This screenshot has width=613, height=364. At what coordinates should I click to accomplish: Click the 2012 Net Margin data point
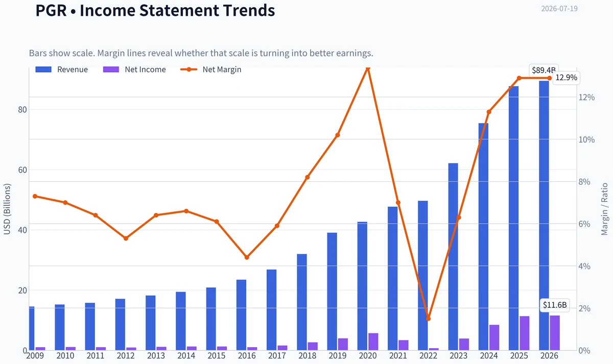(x=126, y=238)
